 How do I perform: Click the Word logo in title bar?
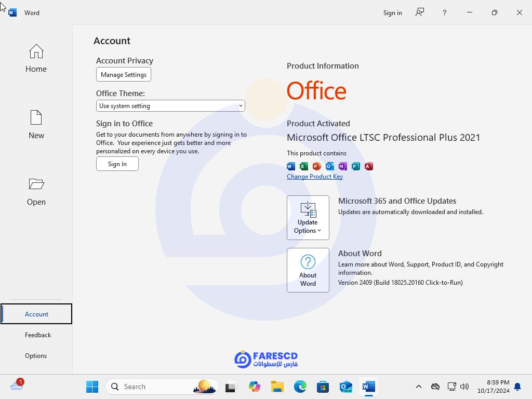[12, 13]
